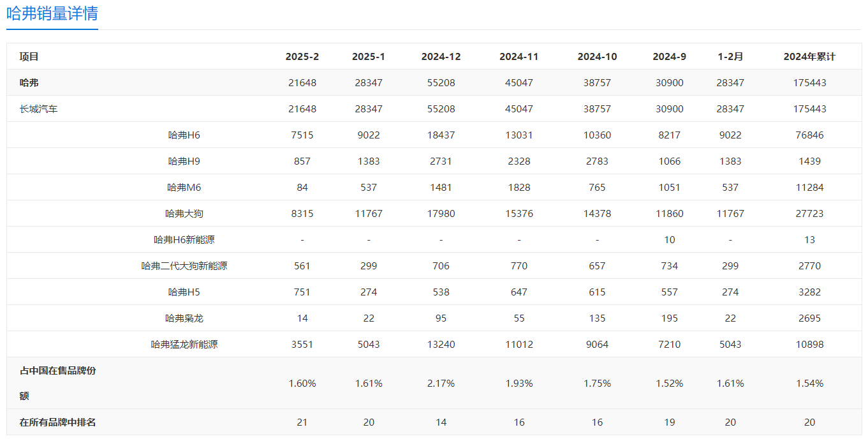
Task: Click the 哈弗销量详情 heading tab
Action: tap(52, 13)
